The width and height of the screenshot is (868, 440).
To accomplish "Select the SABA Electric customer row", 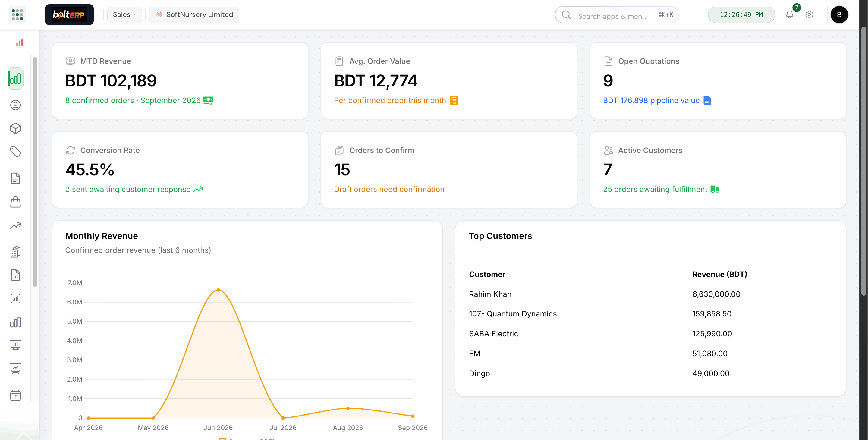I will [651, 334].
